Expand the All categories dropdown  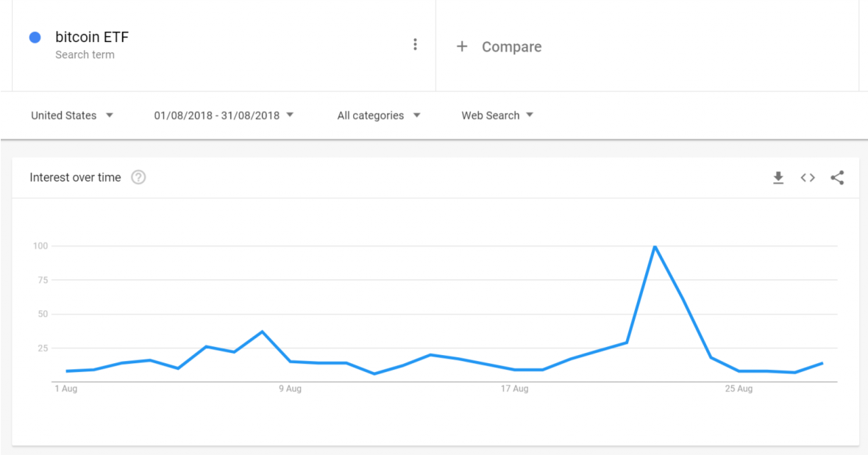coord(379,115)
